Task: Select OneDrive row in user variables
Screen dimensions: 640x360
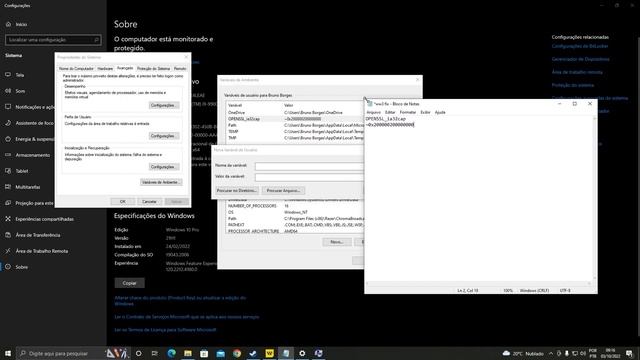Action: (x=294, y=113)
